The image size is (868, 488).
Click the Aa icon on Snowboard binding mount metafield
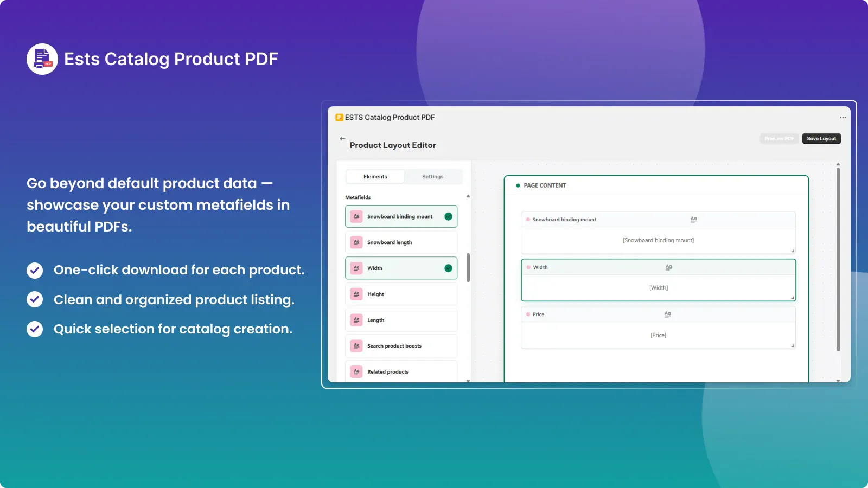pos(356,216)
